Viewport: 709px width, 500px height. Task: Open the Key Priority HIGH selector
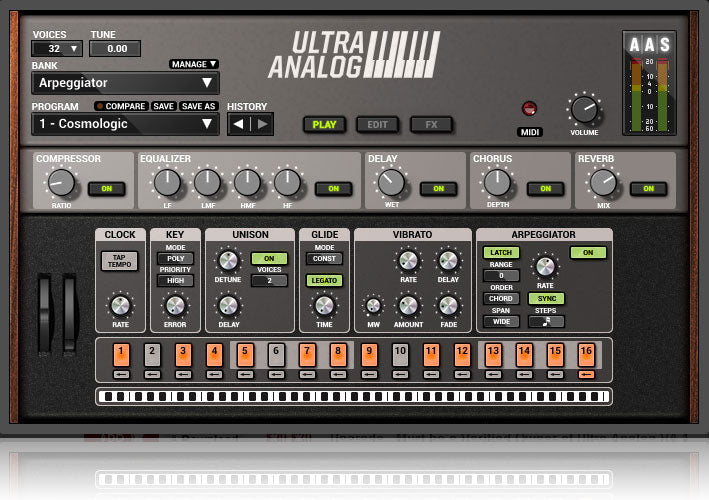pyautogui.click(x=175, y=281)
